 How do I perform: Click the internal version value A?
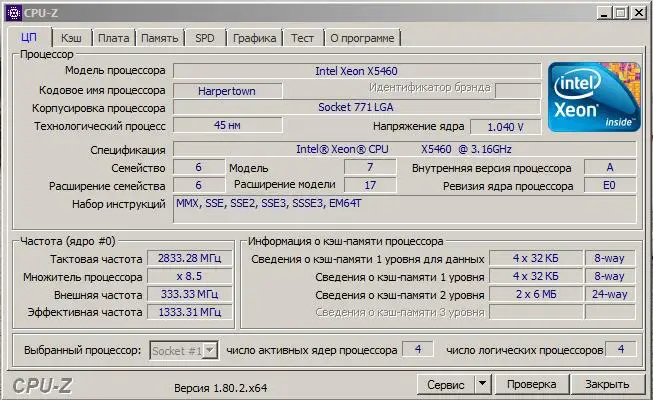[x=610, y=167]
